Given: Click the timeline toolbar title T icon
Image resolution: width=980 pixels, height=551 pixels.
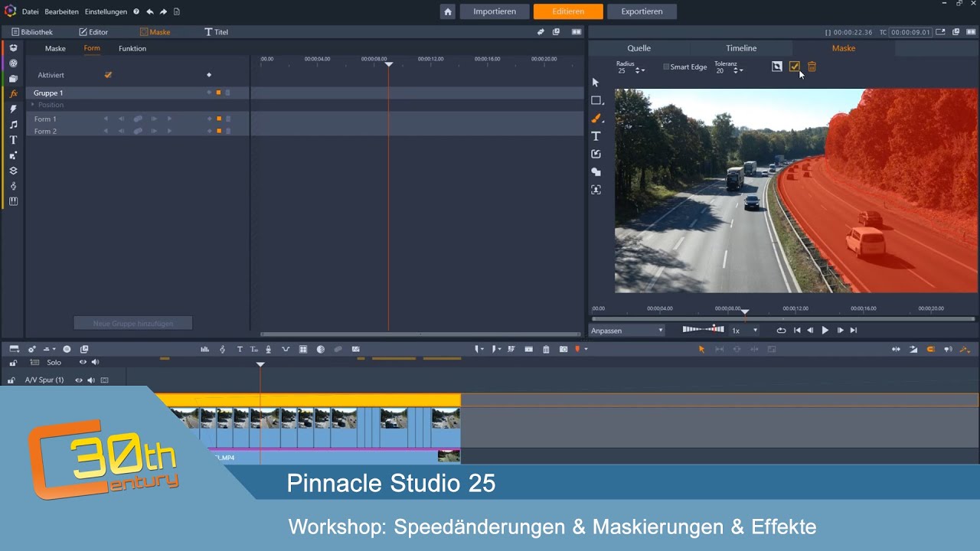Looking at the screenshot, I should pos(240,349).
